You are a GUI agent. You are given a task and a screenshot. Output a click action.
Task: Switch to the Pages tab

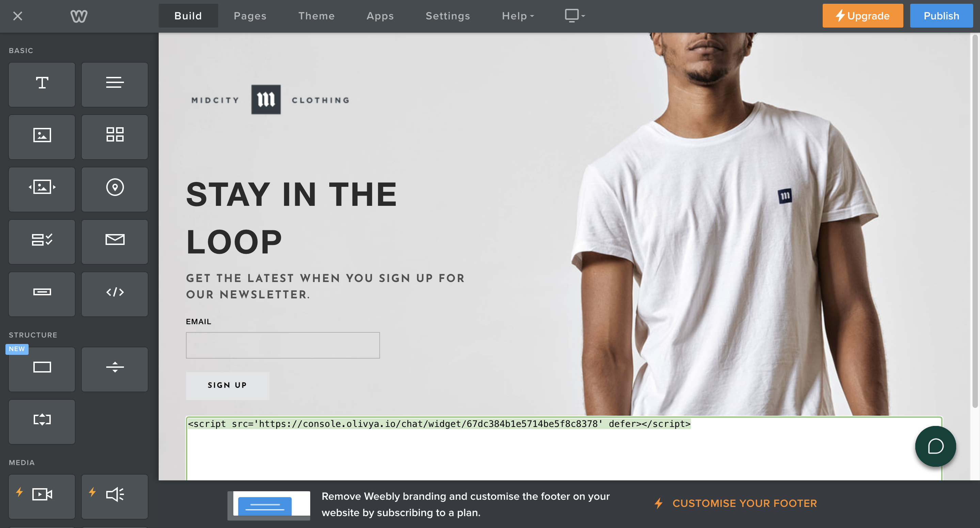(x=250, y=16)
